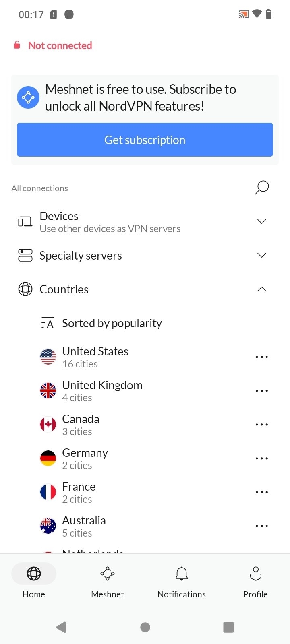Tap the Not connected status text
290x644 pixels.
pos(60,45)
